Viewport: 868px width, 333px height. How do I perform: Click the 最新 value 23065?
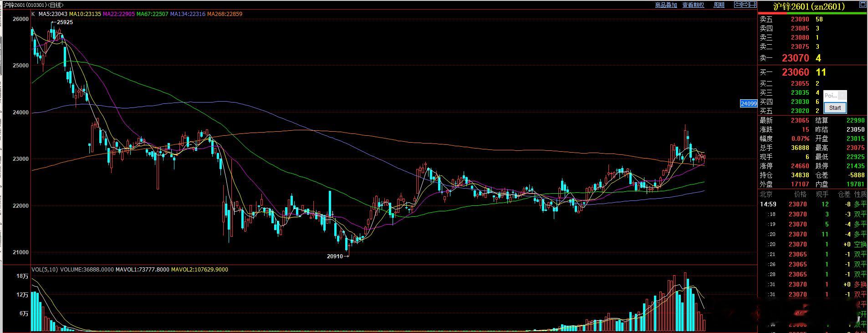(x=800, y=120)
